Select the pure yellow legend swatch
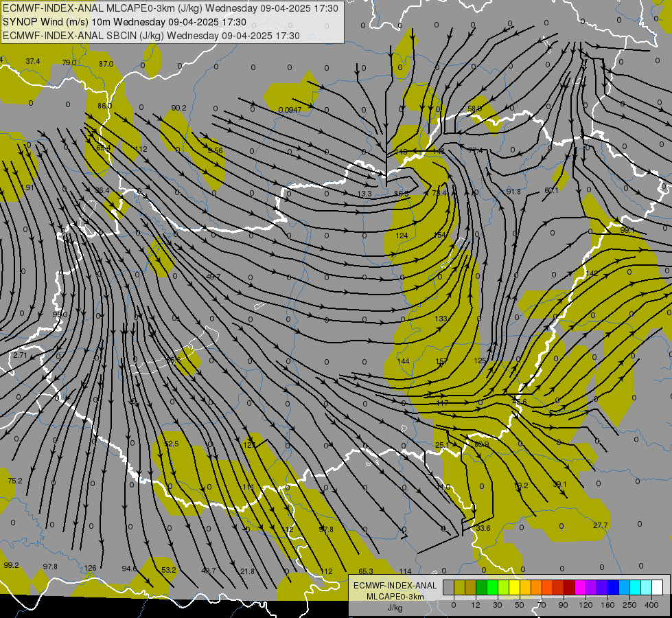This screenshot has height=618, width=672. [514, 588]
